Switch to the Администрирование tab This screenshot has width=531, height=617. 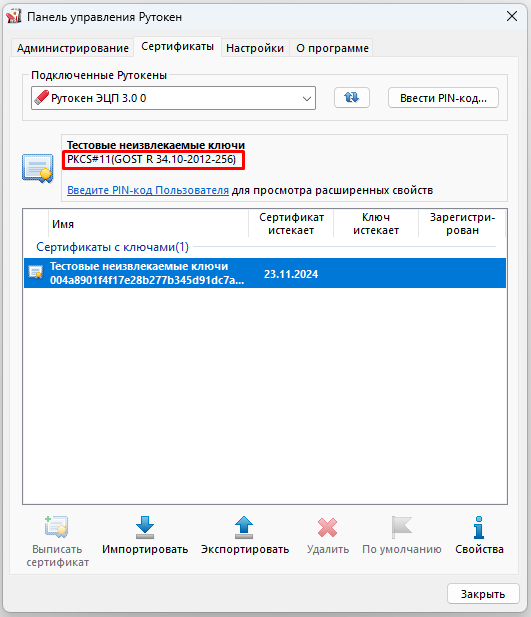(73, 48)
